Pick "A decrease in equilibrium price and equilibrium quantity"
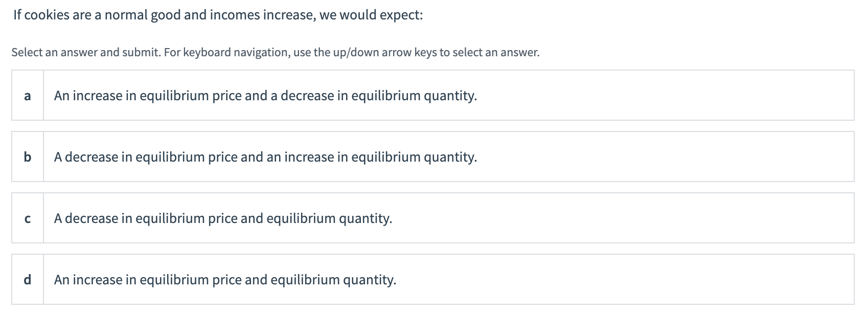The height and width of the screenshot is (313, 868). (223, 218)
